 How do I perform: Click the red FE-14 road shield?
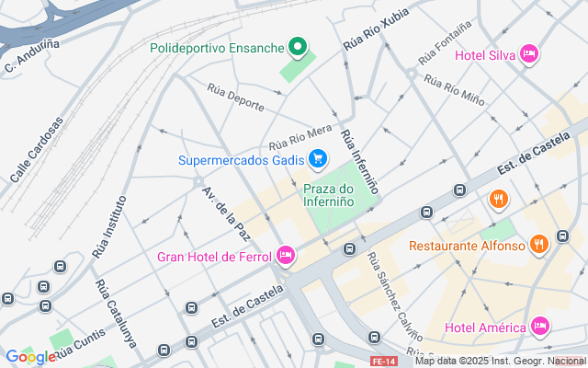pyautogui.click(x=384, y=362)
